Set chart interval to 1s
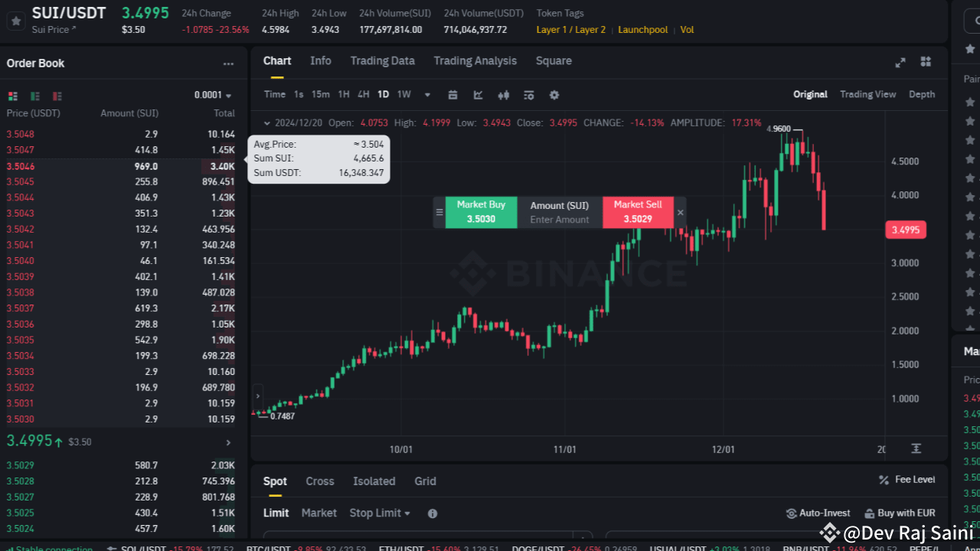980x551 pixels. [x=299, y=95]
